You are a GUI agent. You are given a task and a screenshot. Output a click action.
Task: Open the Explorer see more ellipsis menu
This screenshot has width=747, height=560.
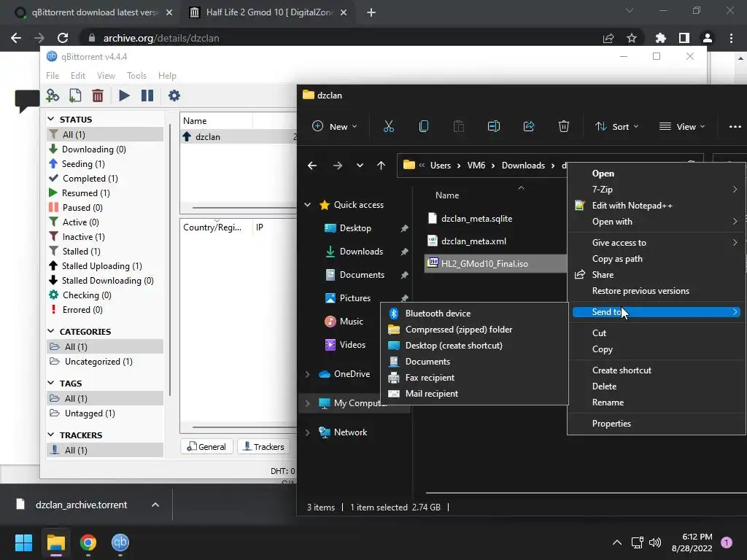point(735,126)
